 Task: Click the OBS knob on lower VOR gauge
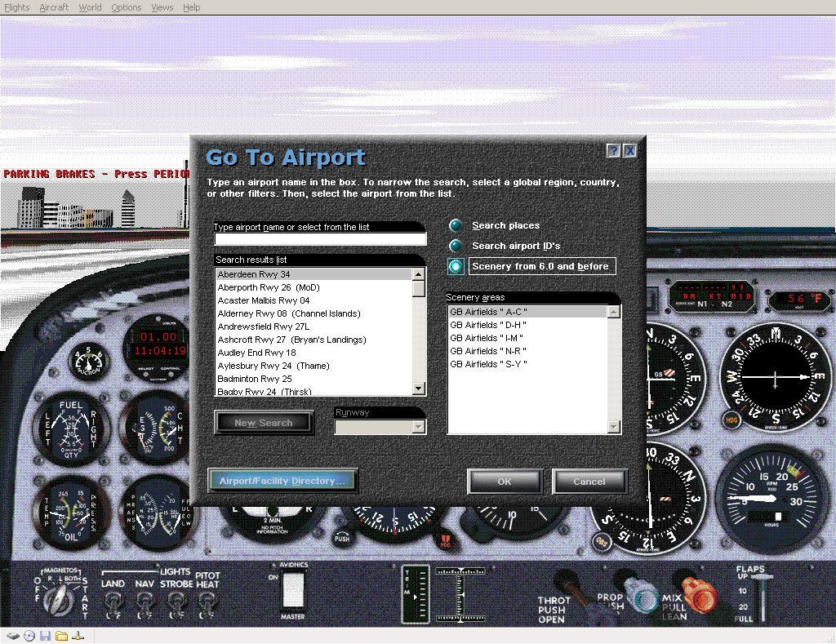[x=602, y=542]
